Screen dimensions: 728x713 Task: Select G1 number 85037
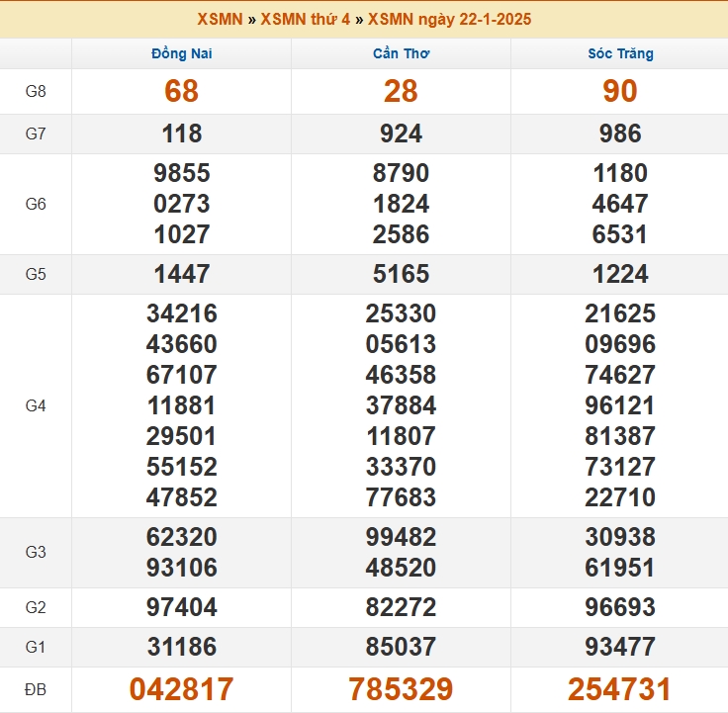[401, 647]
